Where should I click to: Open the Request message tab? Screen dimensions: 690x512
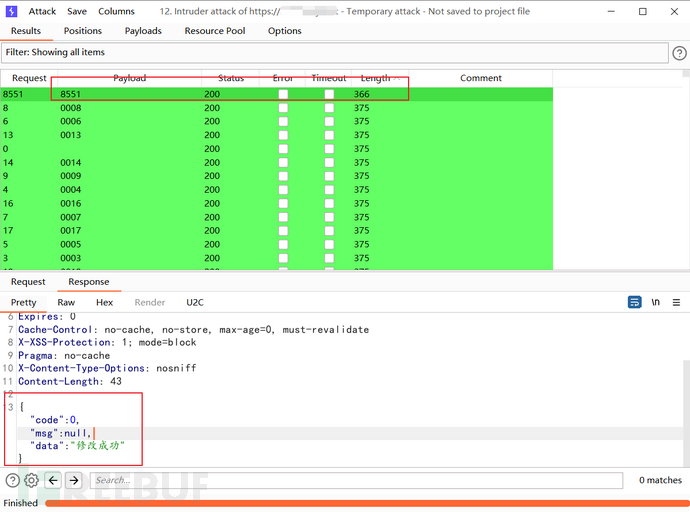(x=28, y=282)
